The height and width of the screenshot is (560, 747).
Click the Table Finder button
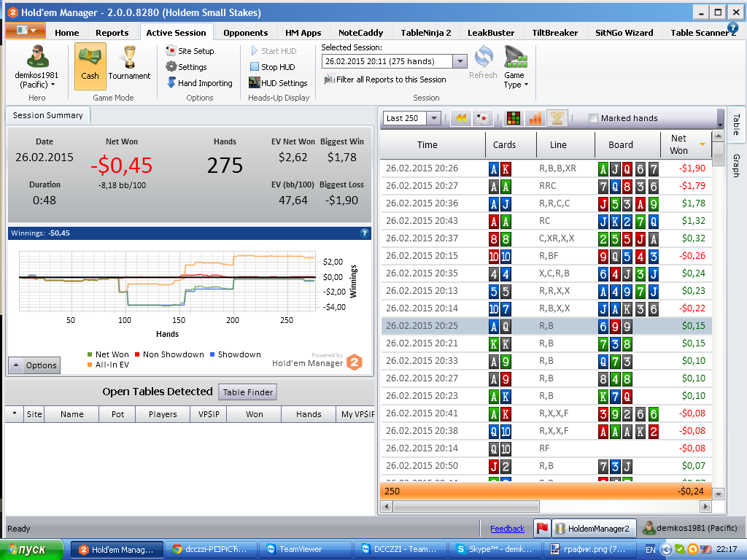click(x=248, y=392)
